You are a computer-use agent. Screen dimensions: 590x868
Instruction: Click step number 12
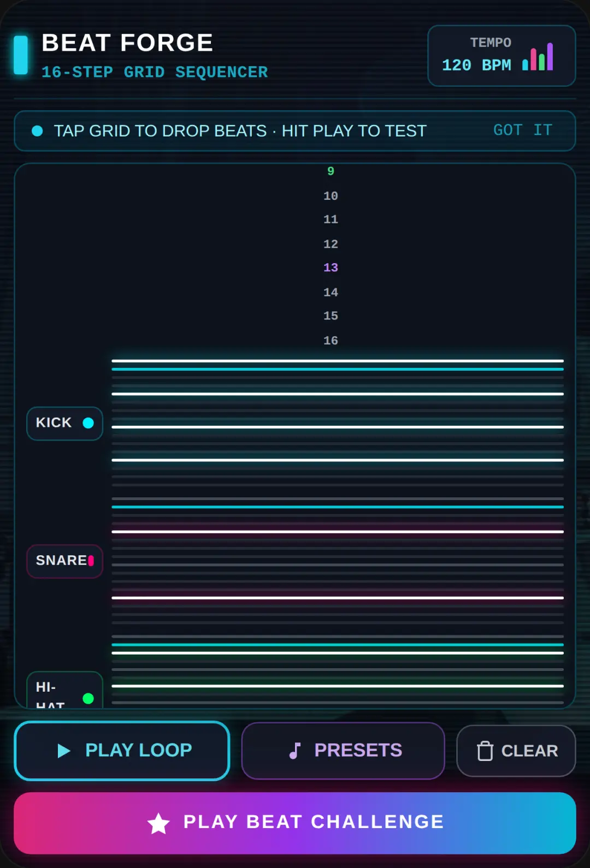331,244
